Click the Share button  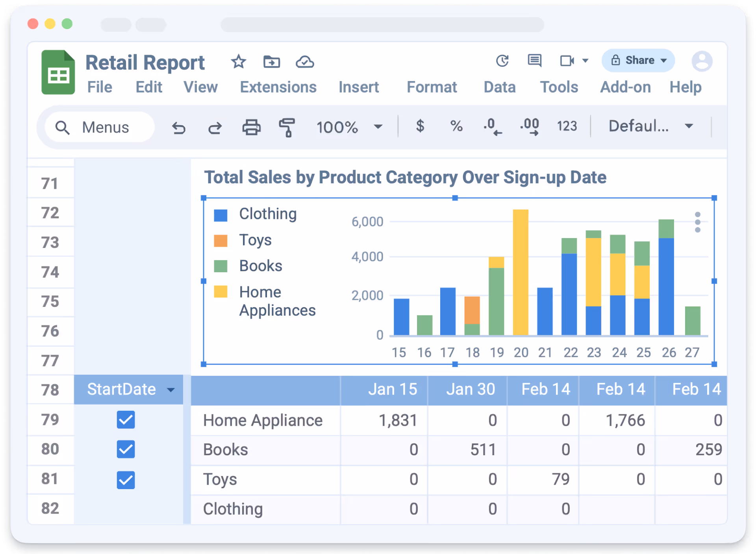[638, 60]
